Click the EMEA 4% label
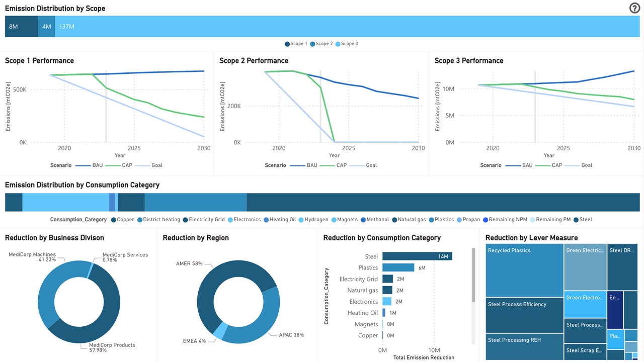 pyautogui.click(x=194, y=341)
